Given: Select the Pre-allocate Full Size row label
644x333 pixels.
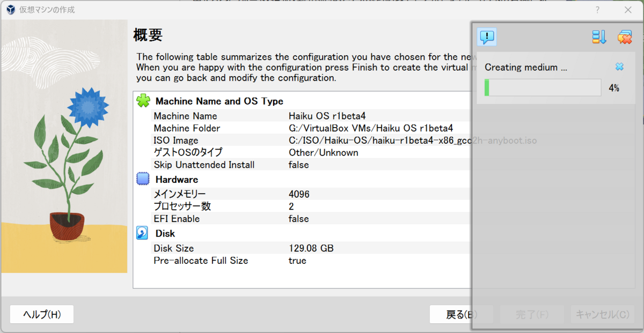Looking at the screenshot, I should click(201, 261).
